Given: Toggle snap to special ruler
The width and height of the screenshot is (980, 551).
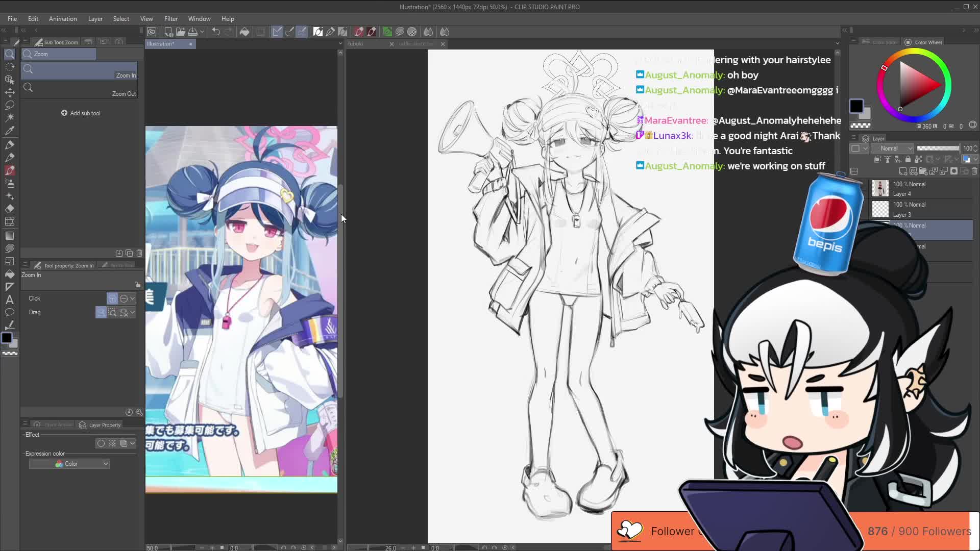Looking at the screenshot, I should coord(289,32).
